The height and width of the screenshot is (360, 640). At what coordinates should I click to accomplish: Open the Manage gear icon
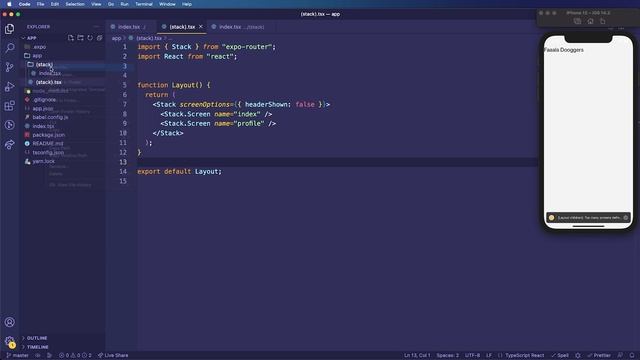pos(9,341)
